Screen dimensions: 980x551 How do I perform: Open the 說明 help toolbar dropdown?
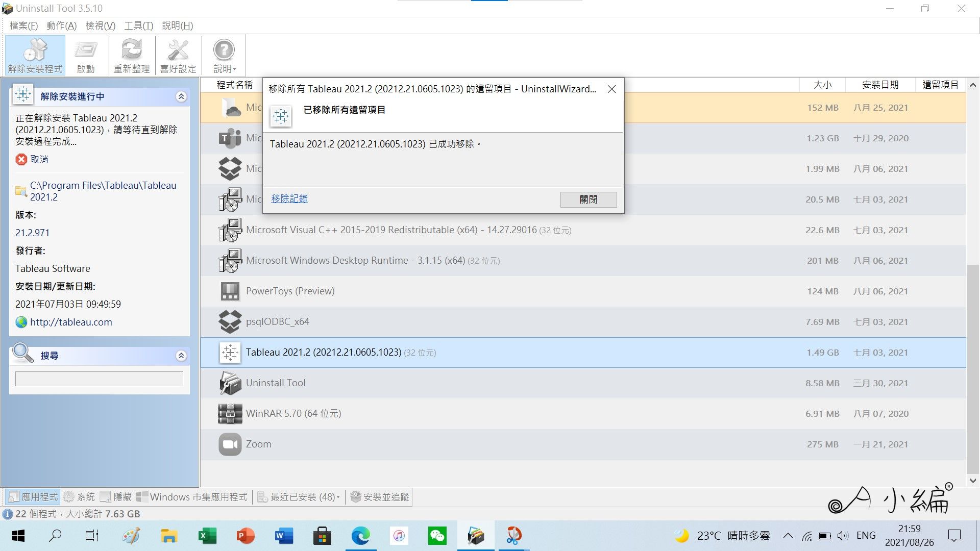(x=224, y=56)
